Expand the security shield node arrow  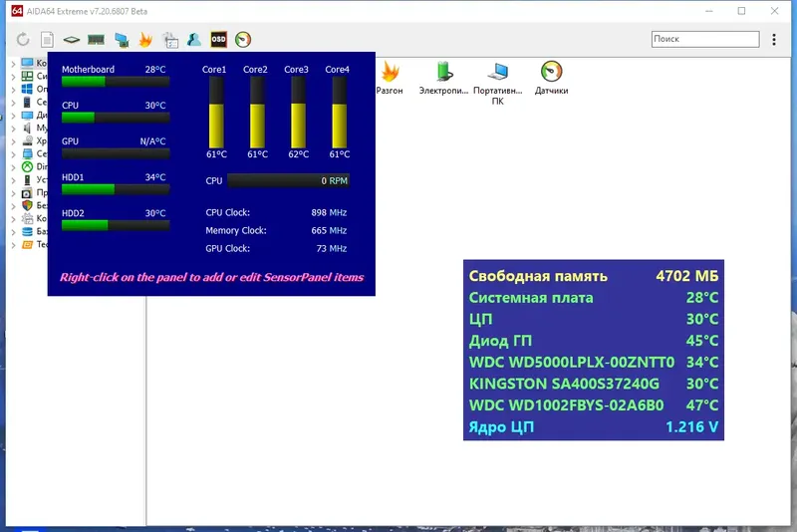[x=13, y=206]
